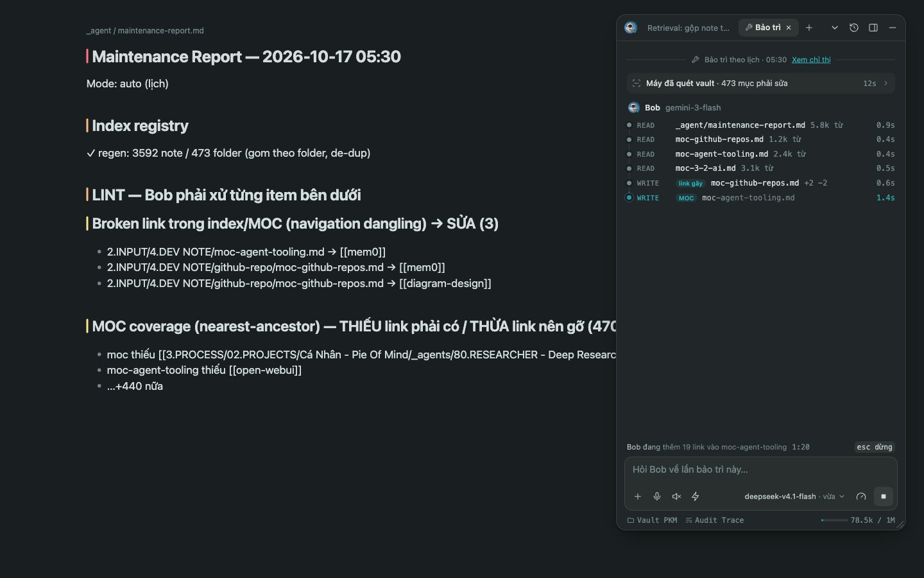Add a new chat tab with plus
Image resolution: width=924 pixels, height=578 pixels.
809,28
